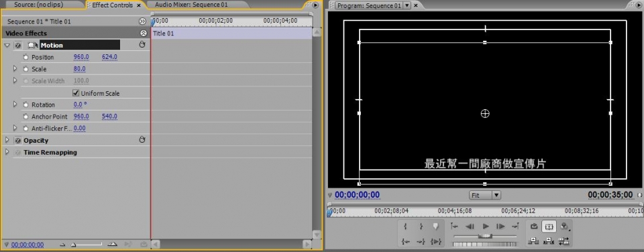Image resolution: width=644 pixels, height=252 pixels.
Task: Toggle animation stopwatch for Rotation
Action: 26,105
